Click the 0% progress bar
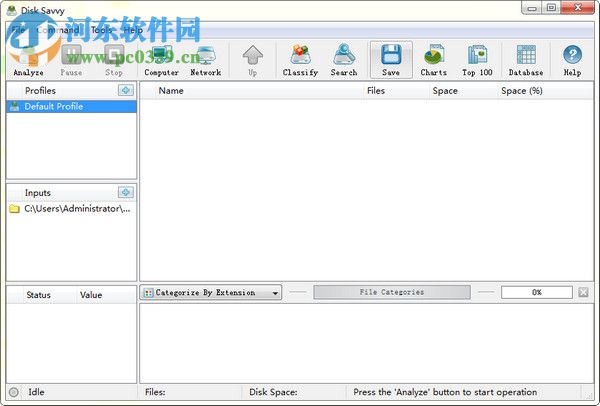The width and height of the screenshot is (600, 406). [x=537, y=292]
